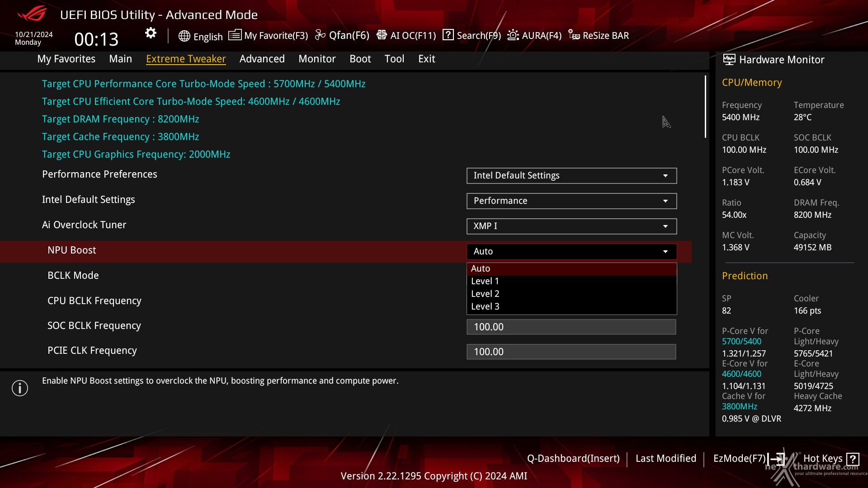Open the Extreme Tweaker tab
The image size is (868, 488).
coord(186,59)
